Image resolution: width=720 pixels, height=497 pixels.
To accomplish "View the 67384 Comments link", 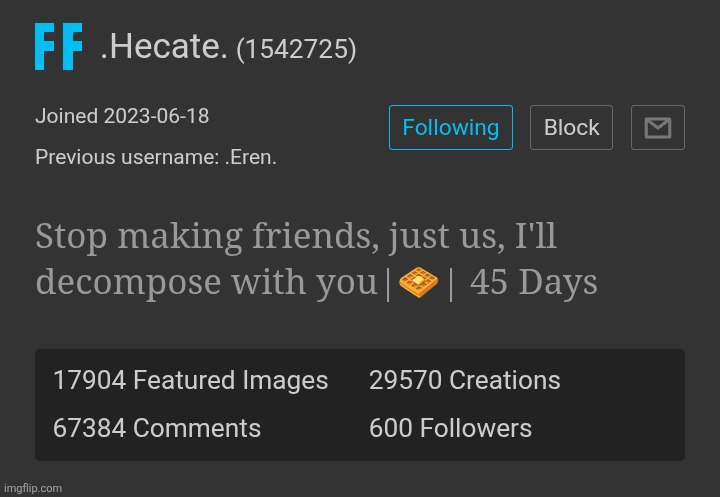I will 157,429.
